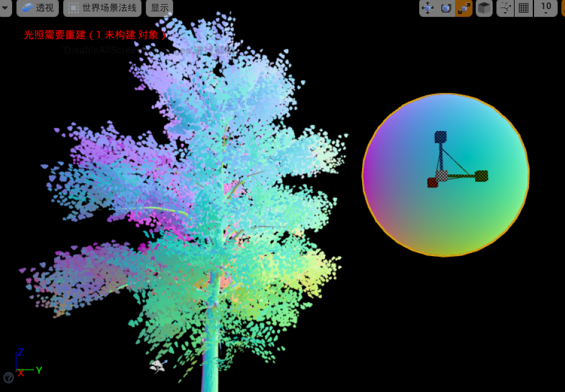Toggle the surface snapping cube icon
565x392 pixels.
[484, 8]
